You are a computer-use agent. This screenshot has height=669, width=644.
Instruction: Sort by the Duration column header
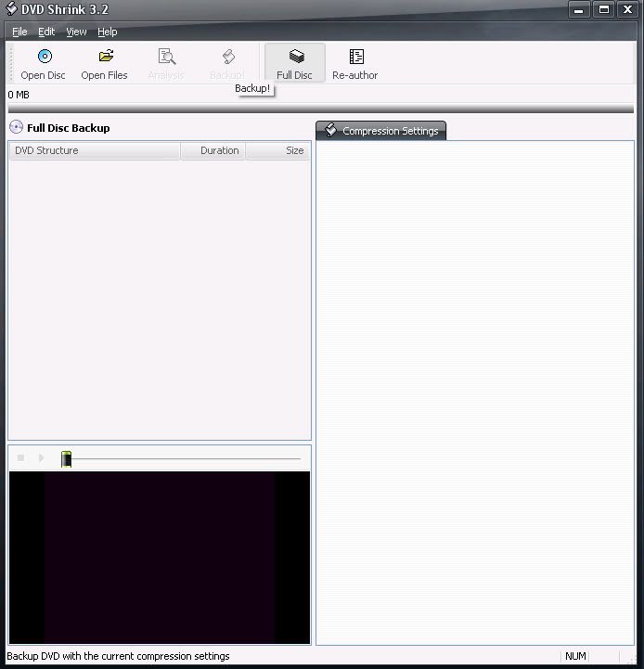pos(213,150)
